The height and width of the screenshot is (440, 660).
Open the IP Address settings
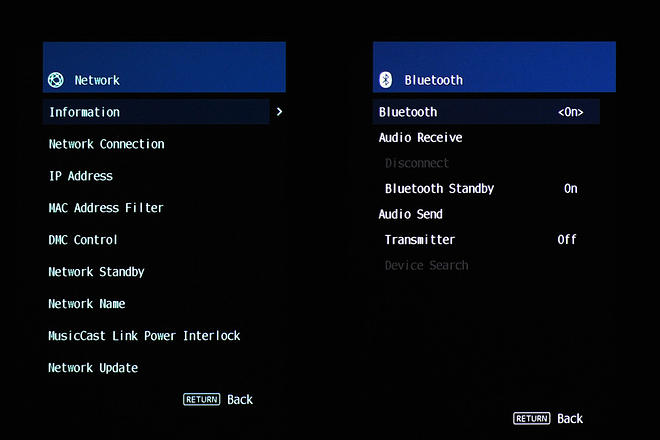click(x=81, y=176)
